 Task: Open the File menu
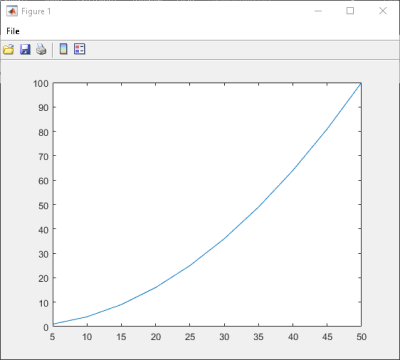[13, 31]
